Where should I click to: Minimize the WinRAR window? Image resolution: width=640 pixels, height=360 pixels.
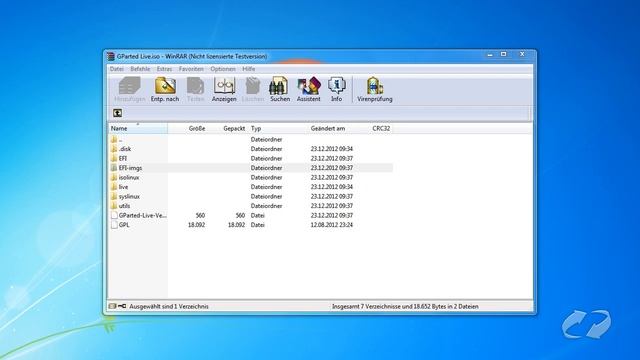pos(490,54)
